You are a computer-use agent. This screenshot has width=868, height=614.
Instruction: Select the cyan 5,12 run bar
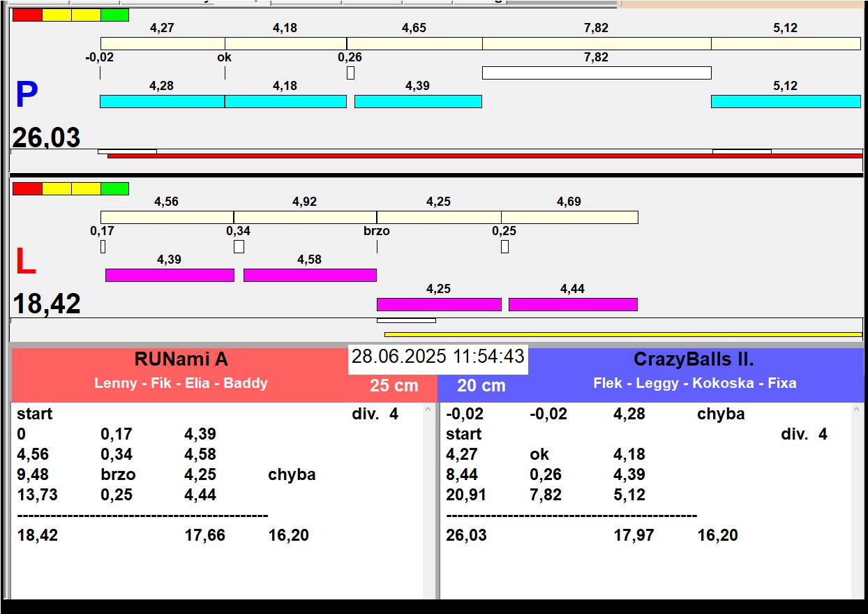785,101
